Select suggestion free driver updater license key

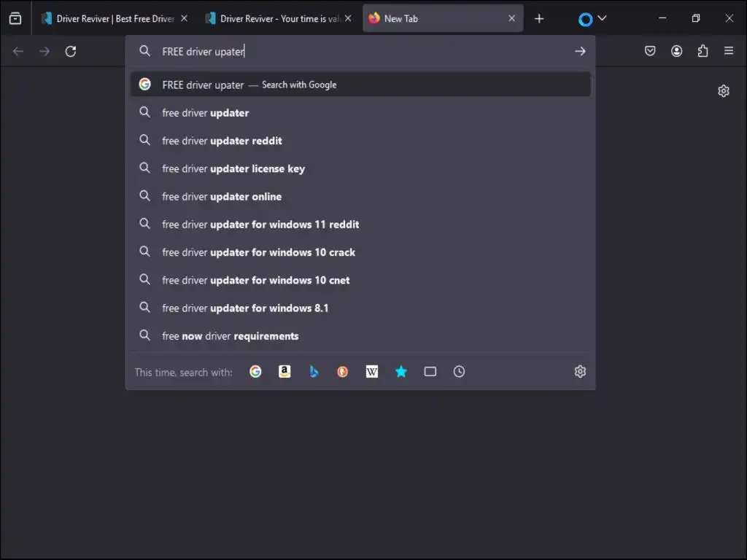point(360,168)
